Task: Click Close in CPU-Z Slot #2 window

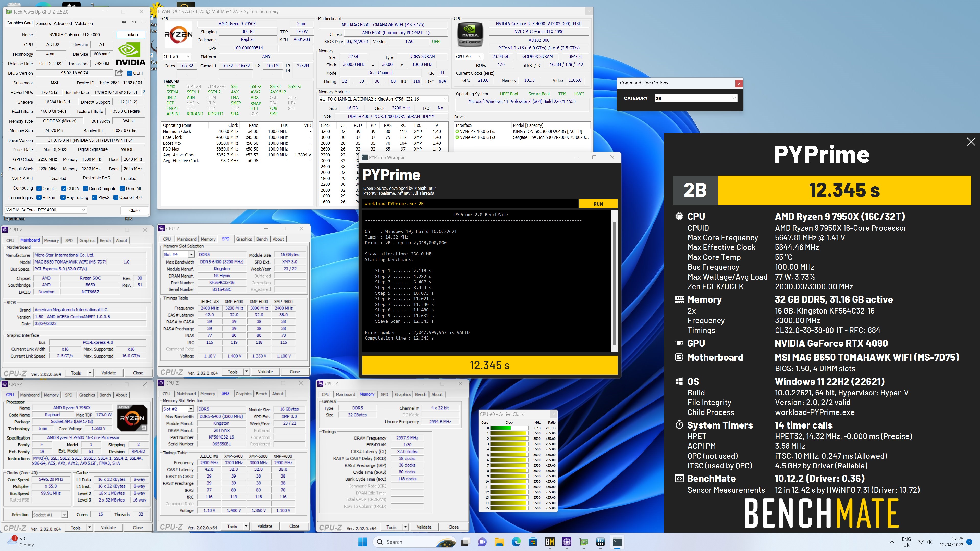Action: pyautogui.click(x=294, y=526)
